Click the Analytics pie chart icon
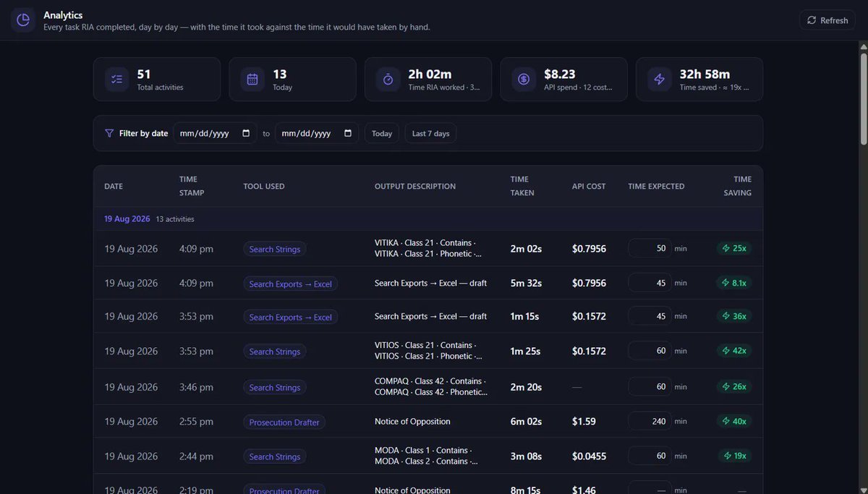The image size is (868, 494). coord(23,20)
